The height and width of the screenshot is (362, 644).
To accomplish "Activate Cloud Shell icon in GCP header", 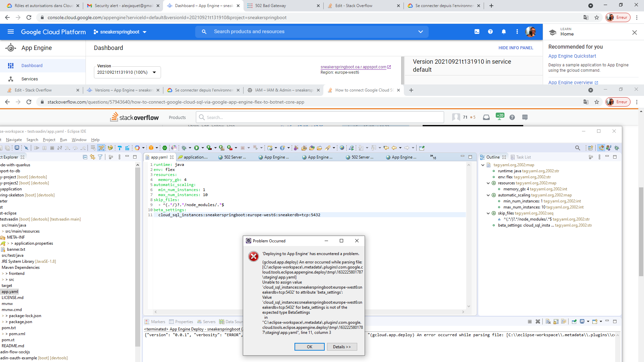I will (477, 32).
